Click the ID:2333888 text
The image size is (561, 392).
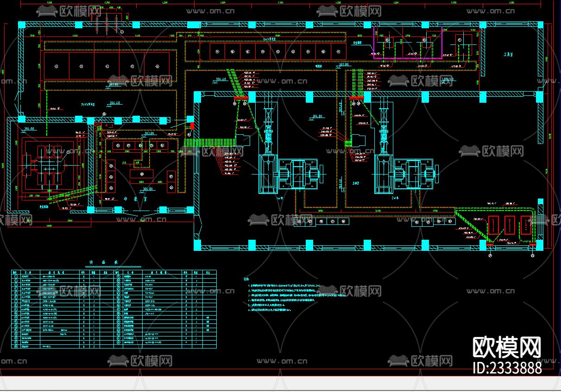point(507,368)
